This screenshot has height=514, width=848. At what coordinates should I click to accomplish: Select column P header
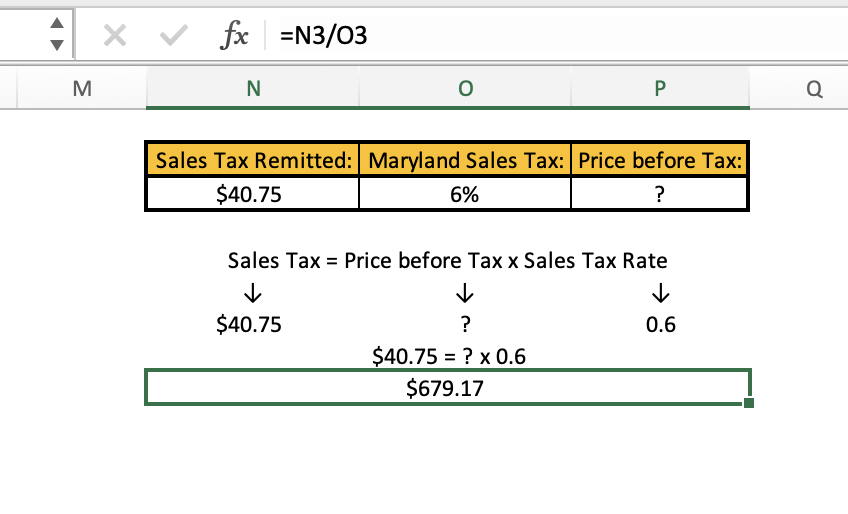pyautogui.click(x=658, y=89)
